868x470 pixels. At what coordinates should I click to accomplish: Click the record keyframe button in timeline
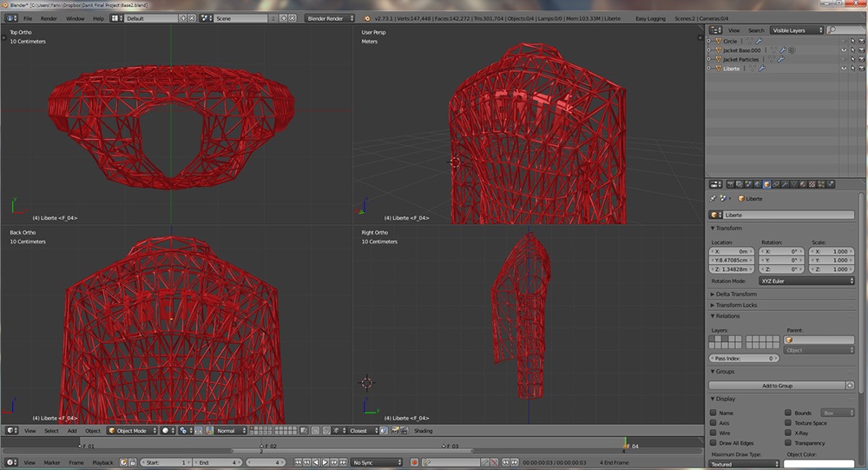pos(414,462)
